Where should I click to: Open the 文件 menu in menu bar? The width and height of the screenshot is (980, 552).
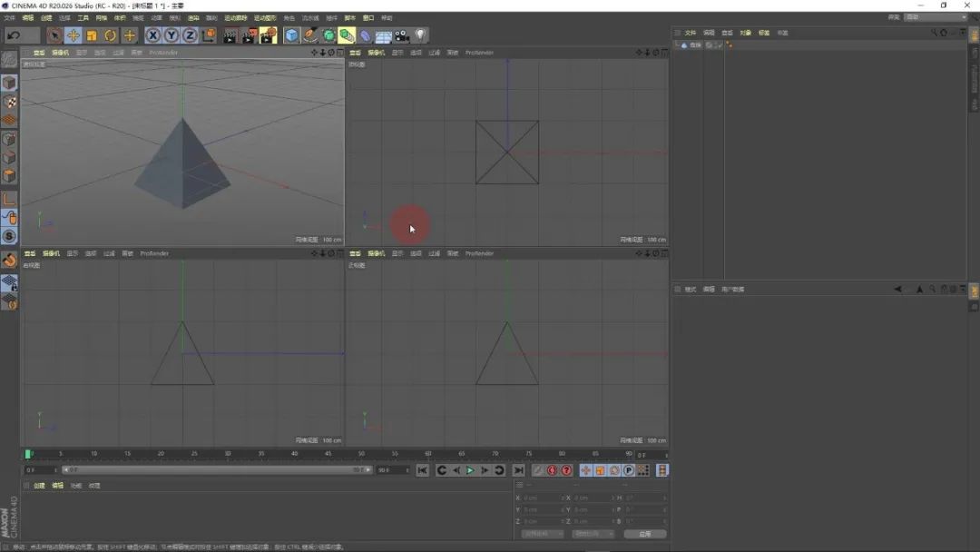coord(10,18)
